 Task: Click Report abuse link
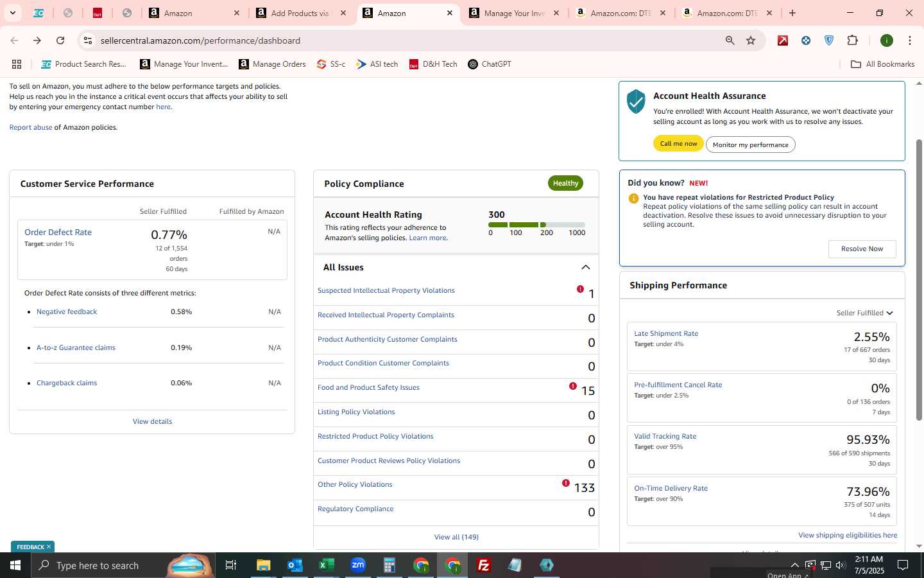[x=31, y=127]
